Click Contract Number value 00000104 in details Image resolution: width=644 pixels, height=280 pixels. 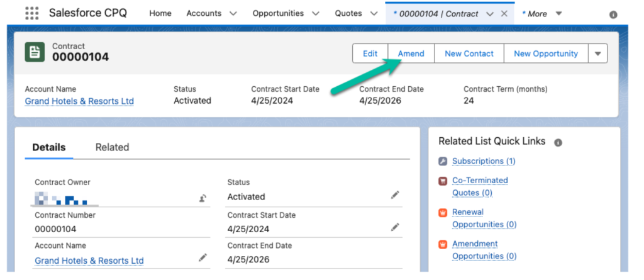pos(55,229)
